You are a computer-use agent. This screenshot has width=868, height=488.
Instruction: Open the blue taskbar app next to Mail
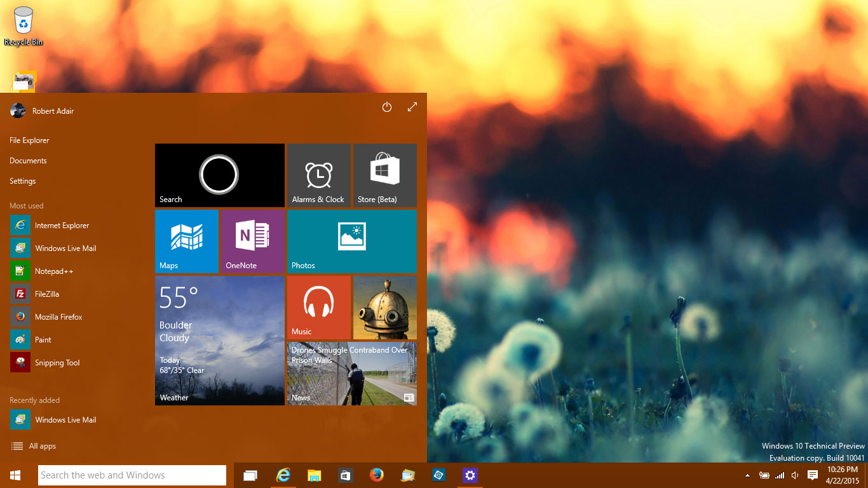[438, 475]
